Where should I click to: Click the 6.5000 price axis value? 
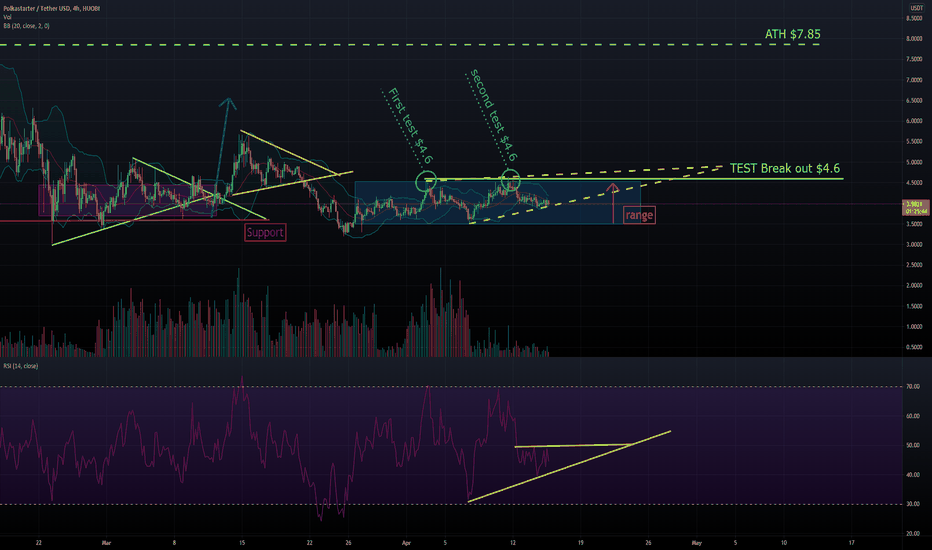point(914,100)
